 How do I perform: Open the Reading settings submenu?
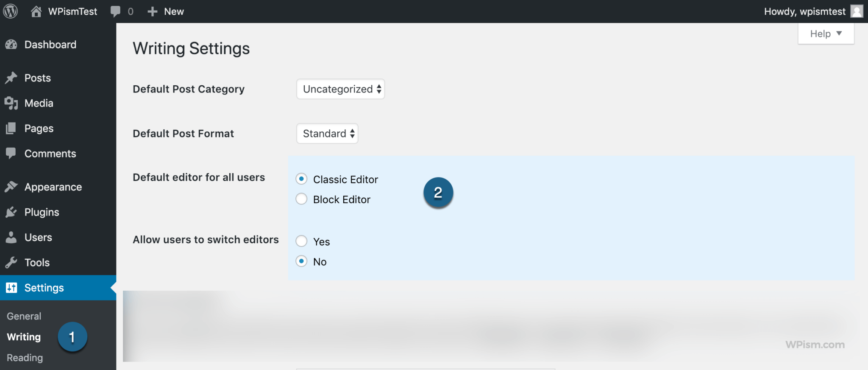25,358
